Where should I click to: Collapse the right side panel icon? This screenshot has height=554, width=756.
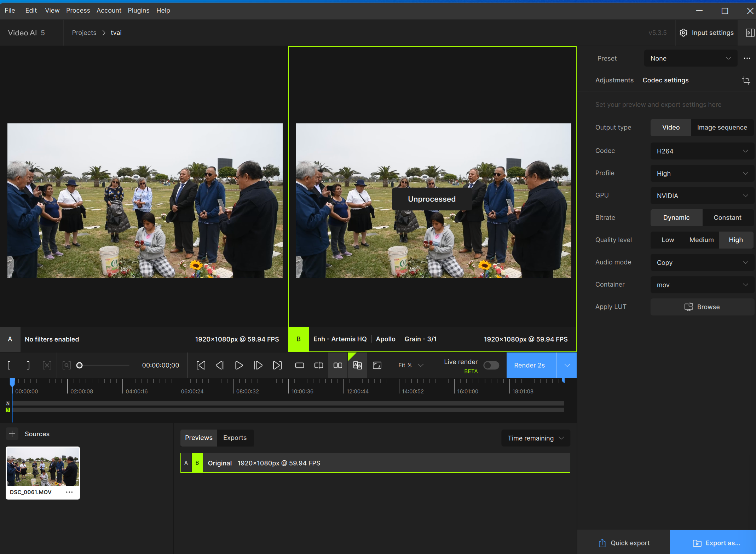[749, 33]
